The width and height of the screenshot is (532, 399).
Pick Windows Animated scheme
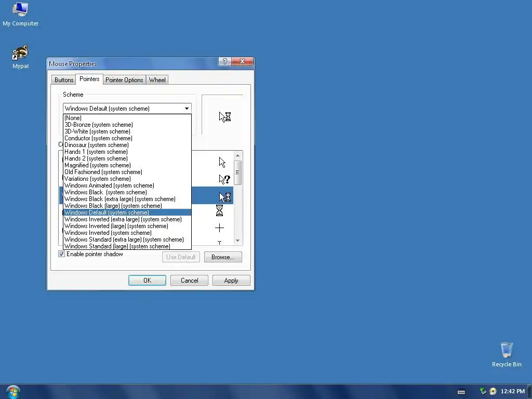(x=127, y=185)
